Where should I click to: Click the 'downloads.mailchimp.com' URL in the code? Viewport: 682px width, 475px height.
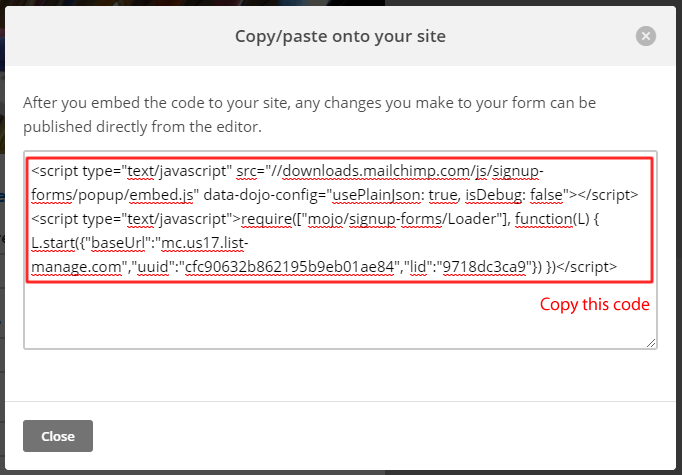click(376, 171)
